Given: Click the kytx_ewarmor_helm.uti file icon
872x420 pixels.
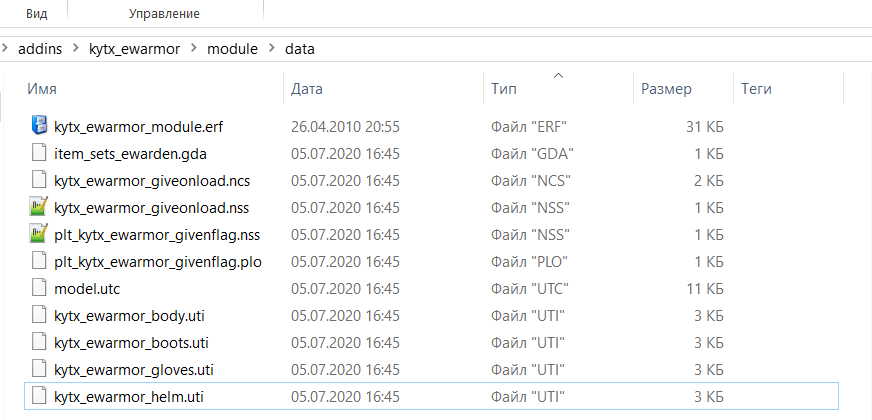Looking at the screenshot, I should click(39, 396).
